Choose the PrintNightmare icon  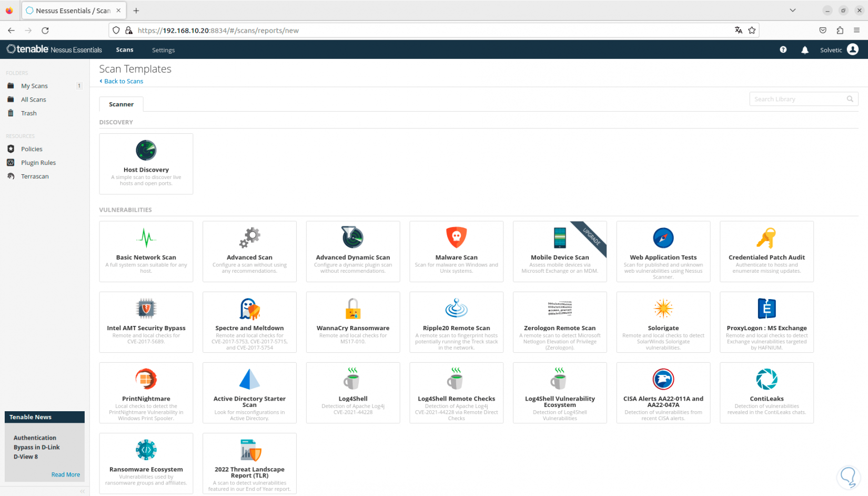[146, 379]
